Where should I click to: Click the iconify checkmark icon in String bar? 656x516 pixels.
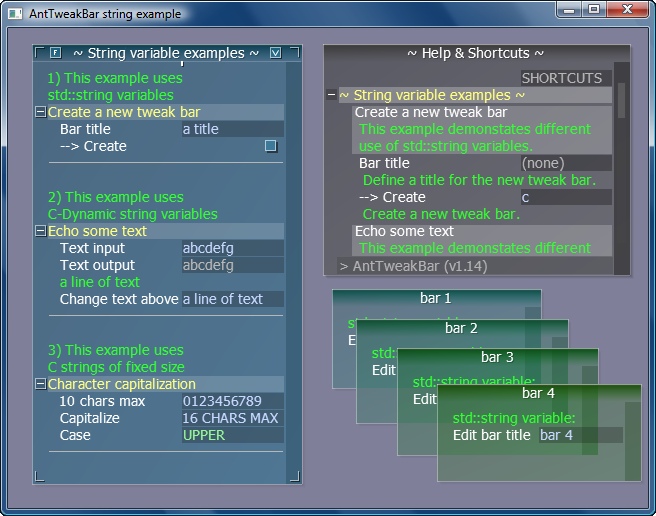coord(275,53)
